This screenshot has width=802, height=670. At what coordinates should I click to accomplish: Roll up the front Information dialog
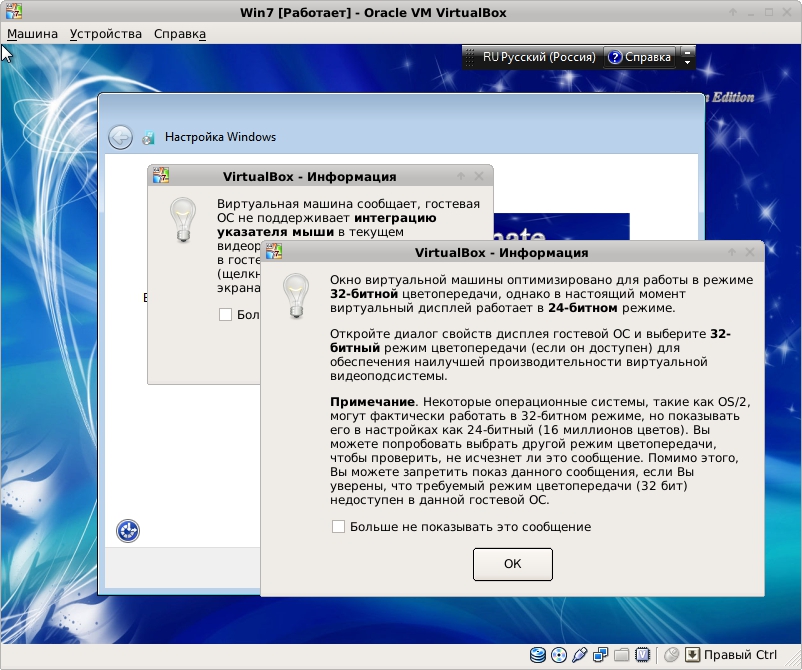coord(732,252)
